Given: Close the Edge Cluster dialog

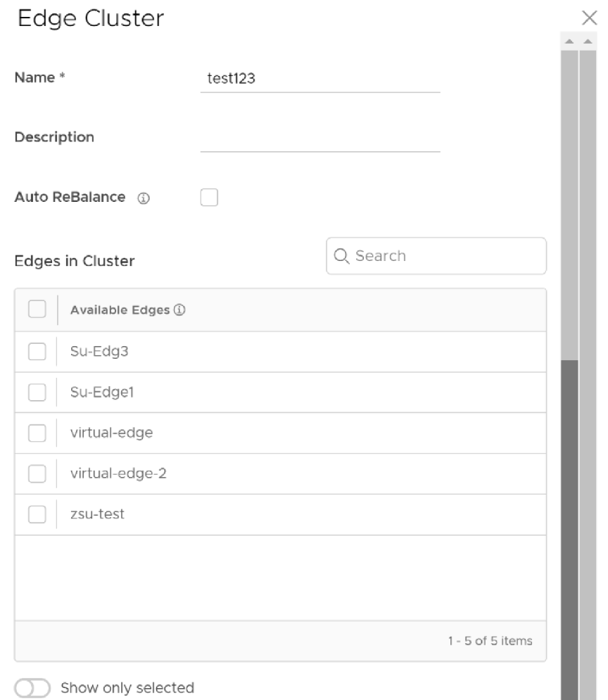Looking at the screenshot, I should click(590, 18).
